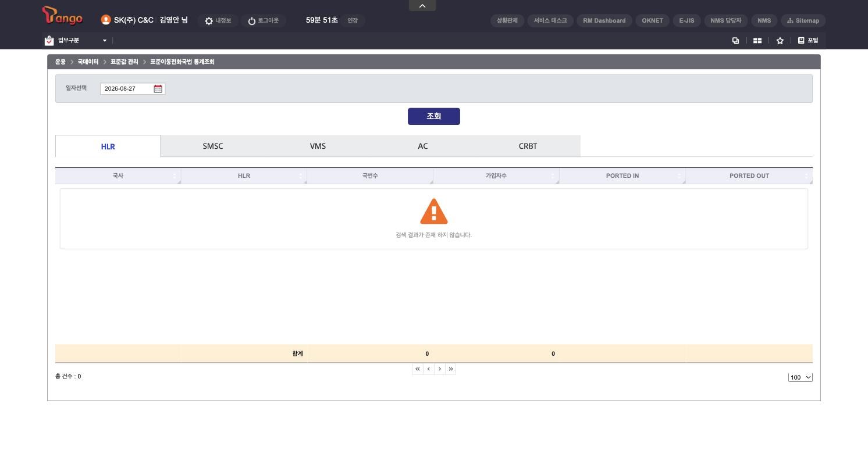Sort by HLR column header
The height and width of the screenshot is (472, 868).
(244, 176)
